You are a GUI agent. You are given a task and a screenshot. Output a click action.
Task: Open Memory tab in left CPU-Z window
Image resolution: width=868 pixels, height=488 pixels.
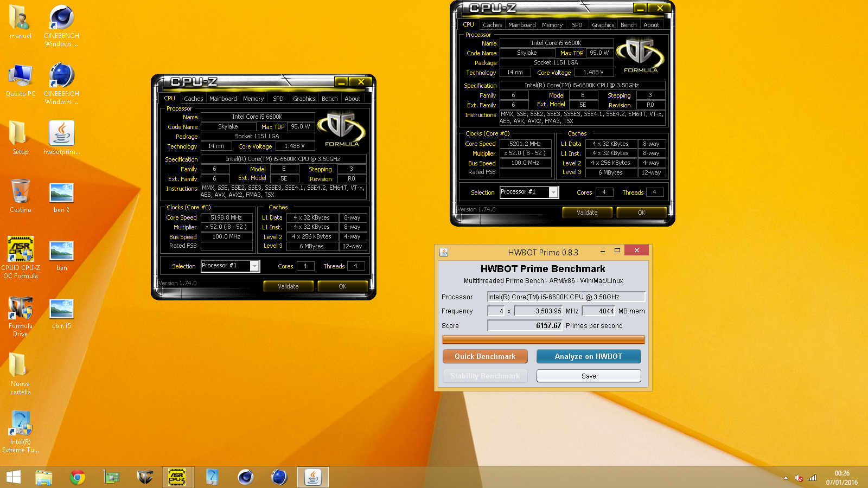253,99
